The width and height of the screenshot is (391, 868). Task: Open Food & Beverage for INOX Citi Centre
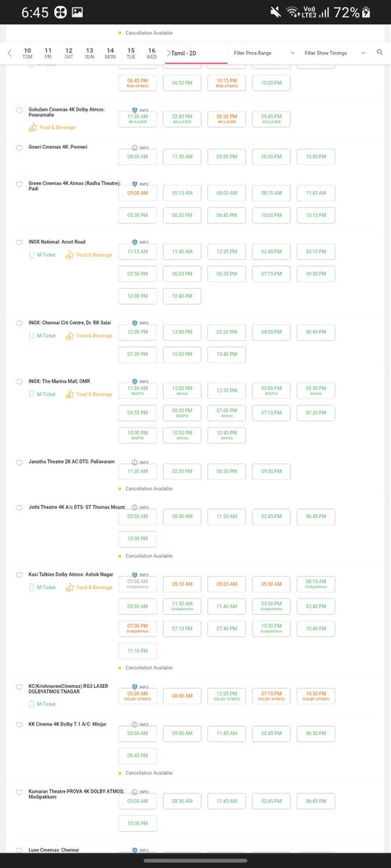click(x=89, y=336)
